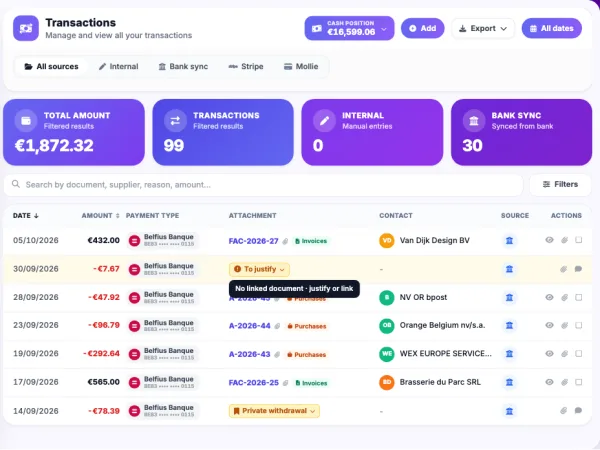Click the Bank Sync bank card icon
The width and height of the screenshot is (600, 450).
point(474,121)
